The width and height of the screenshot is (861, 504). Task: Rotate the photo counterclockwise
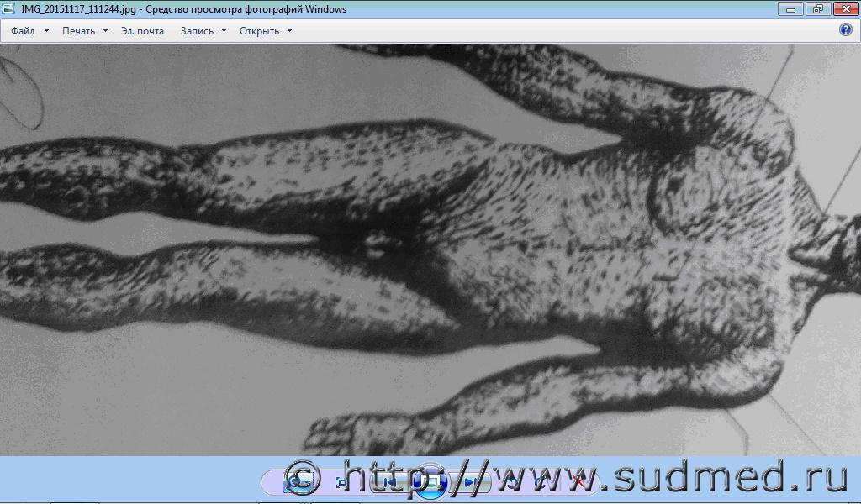pyautogui.click(x=510, y=482)
